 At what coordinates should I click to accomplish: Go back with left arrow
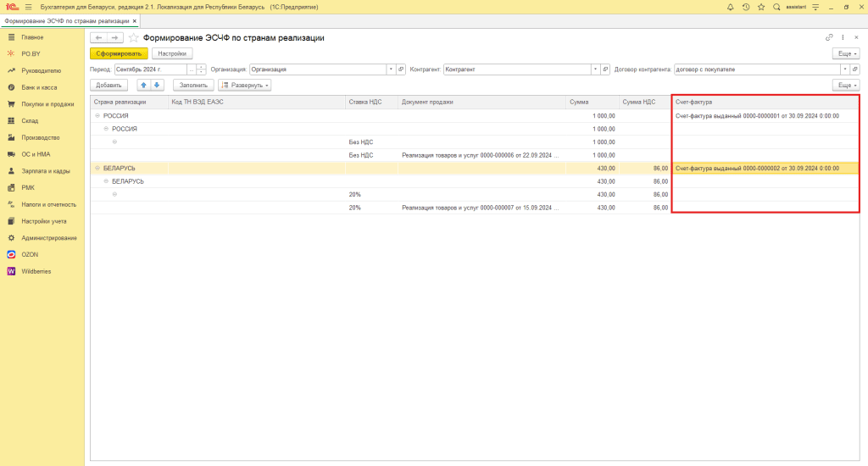pos(98,37)
